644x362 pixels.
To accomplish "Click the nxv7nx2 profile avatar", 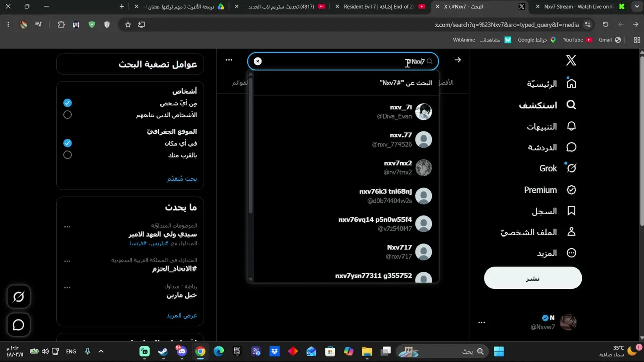I will pos(424,168).
